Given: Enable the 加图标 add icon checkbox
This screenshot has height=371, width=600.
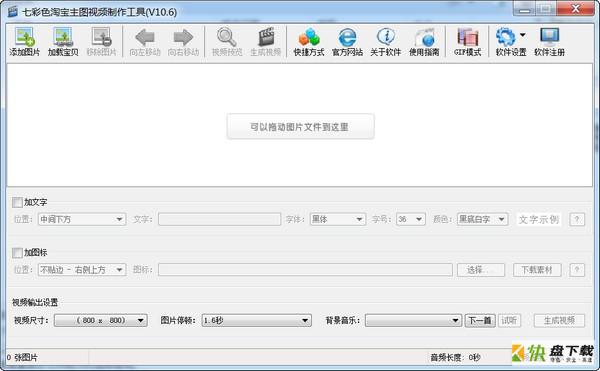Looking at the screenshot, I should pyautogui.click(x=17, y=253).
